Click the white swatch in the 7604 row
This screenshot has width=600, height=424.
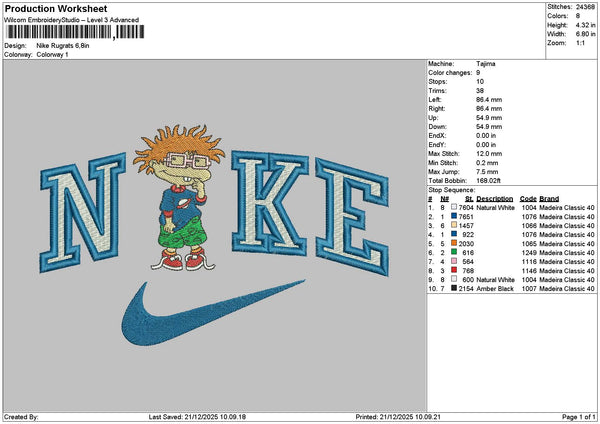pyautogui.click(x=454, y=207)
